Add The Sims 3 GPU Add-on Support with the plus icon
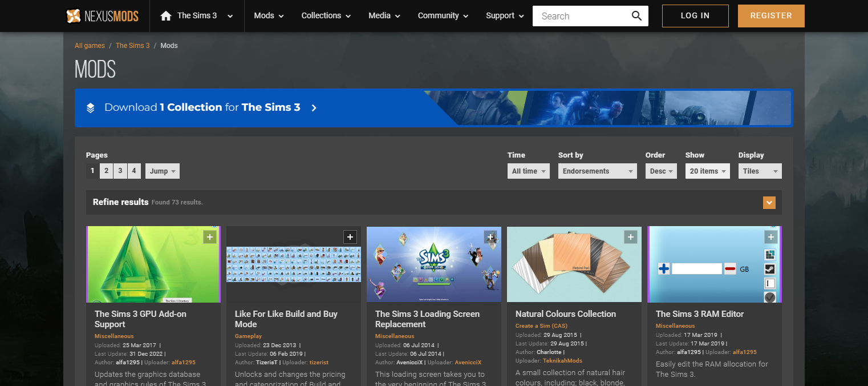This screenshot has height=386, width=868. [x=210, y=237]
